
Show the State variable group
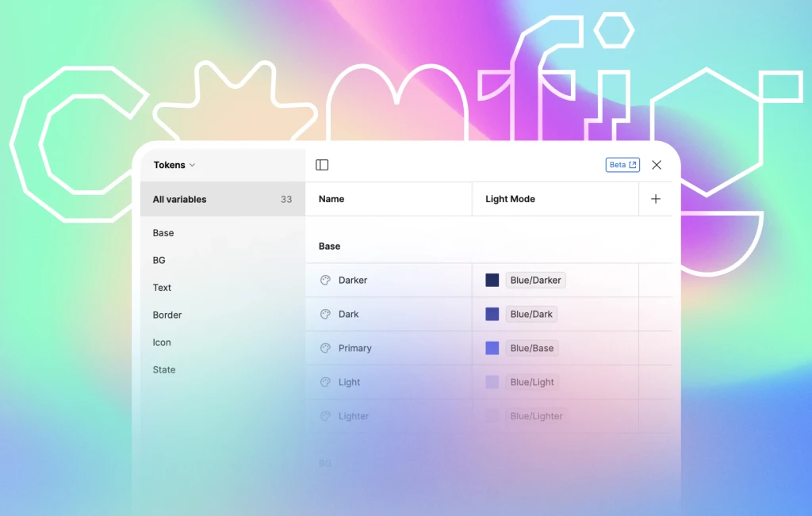164,370
